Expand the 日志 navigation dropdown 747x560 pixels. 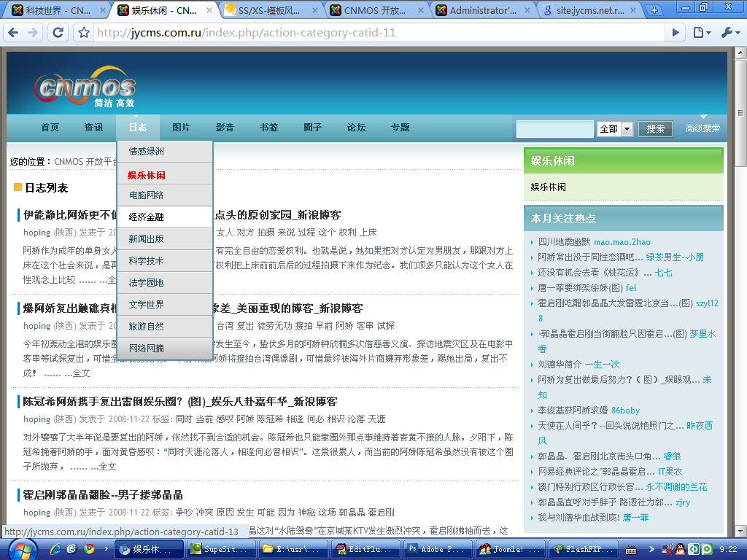pos(138,128)
